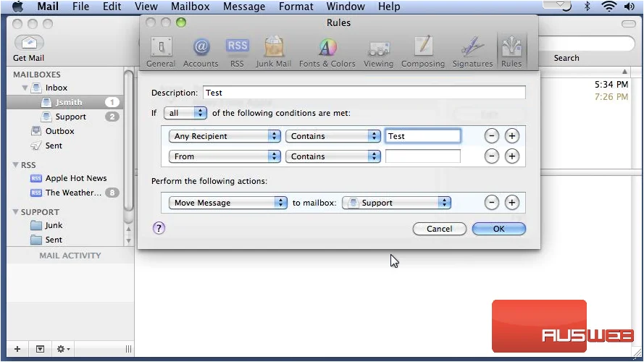The width and height of the screenshot is (644, 362).
Task: Click the Description text field
Action: [364, 93]
